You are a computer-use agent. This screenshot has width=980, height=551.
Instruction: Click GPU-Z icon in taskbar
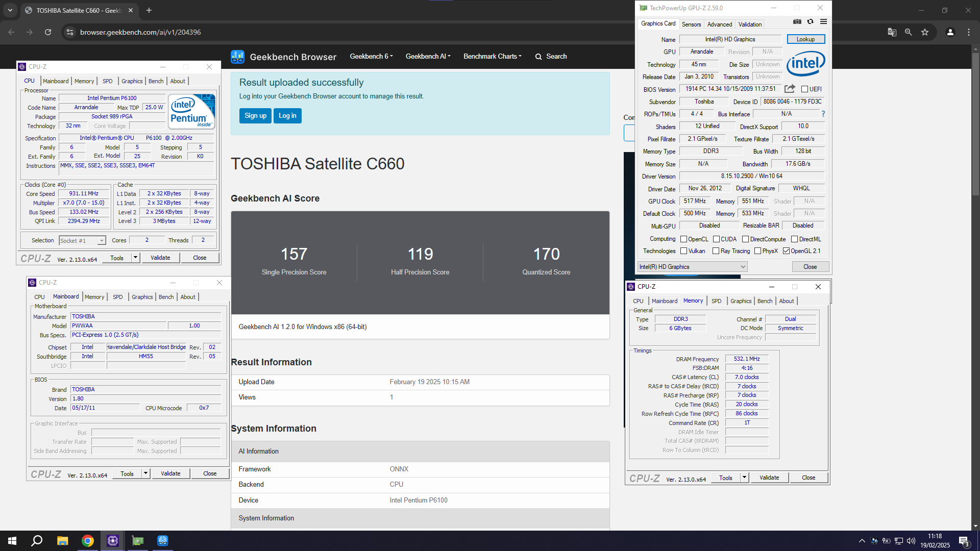[138, 541]
